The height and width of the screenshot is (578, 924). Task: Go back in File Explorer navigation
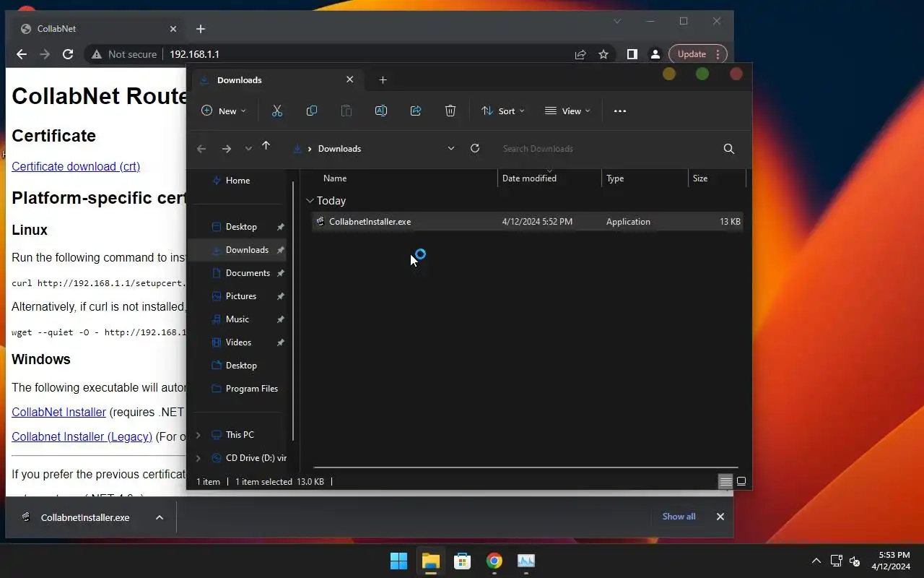[201, 148]
